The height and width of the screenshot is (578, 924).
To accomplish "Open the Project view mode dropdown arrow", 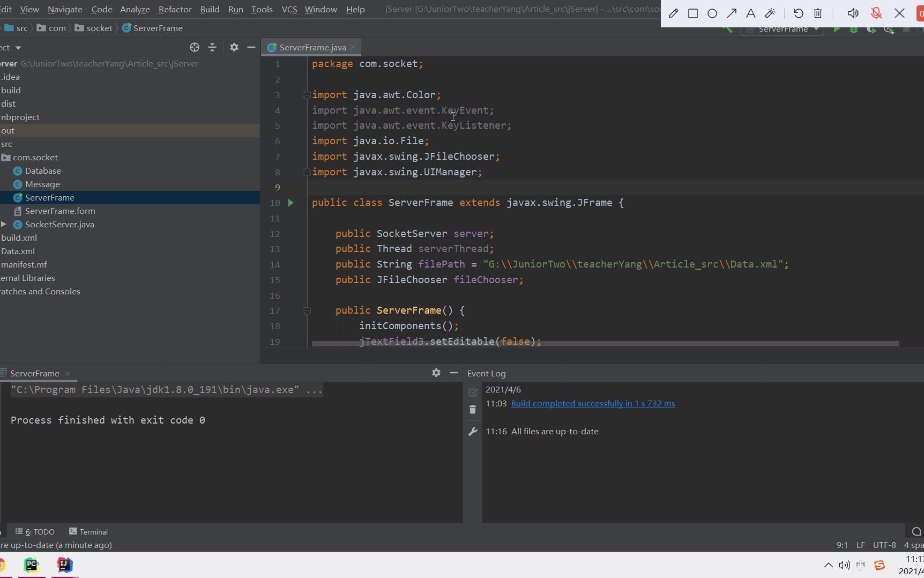I will click(x=18, y=48).
